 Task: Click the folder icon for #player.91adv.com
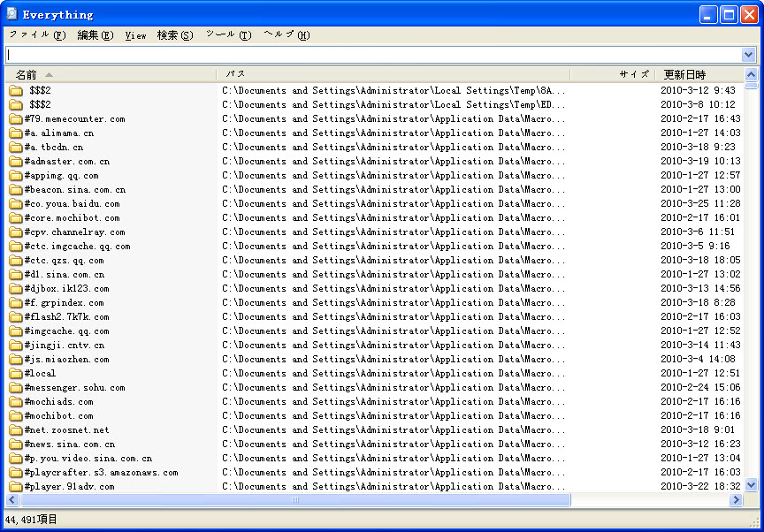click(16, 486)
